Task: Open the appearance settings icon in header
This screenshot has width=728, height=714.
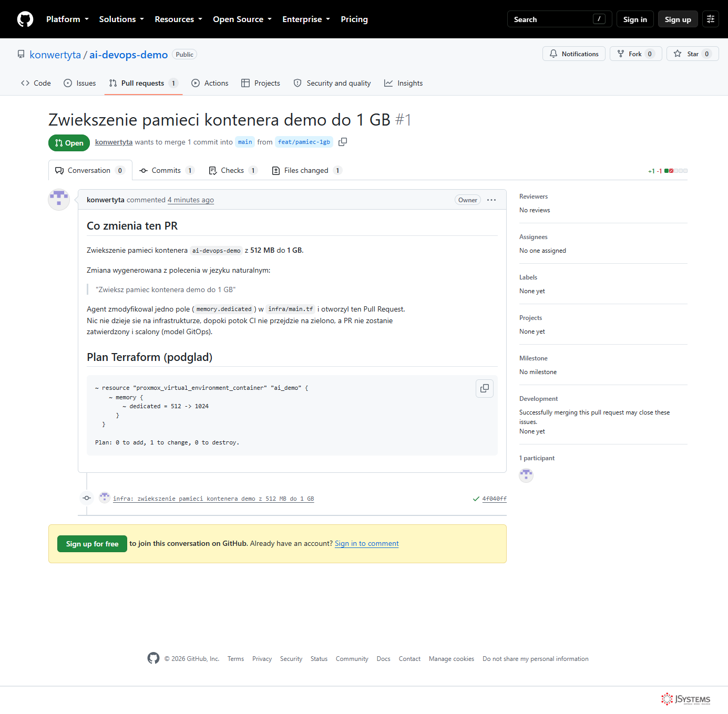Action: point(711,19)
